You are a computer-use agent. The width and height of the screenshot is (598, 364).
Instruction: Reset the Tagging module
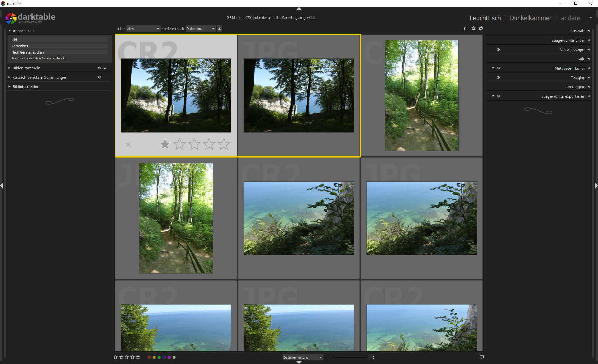pos(498,78)
